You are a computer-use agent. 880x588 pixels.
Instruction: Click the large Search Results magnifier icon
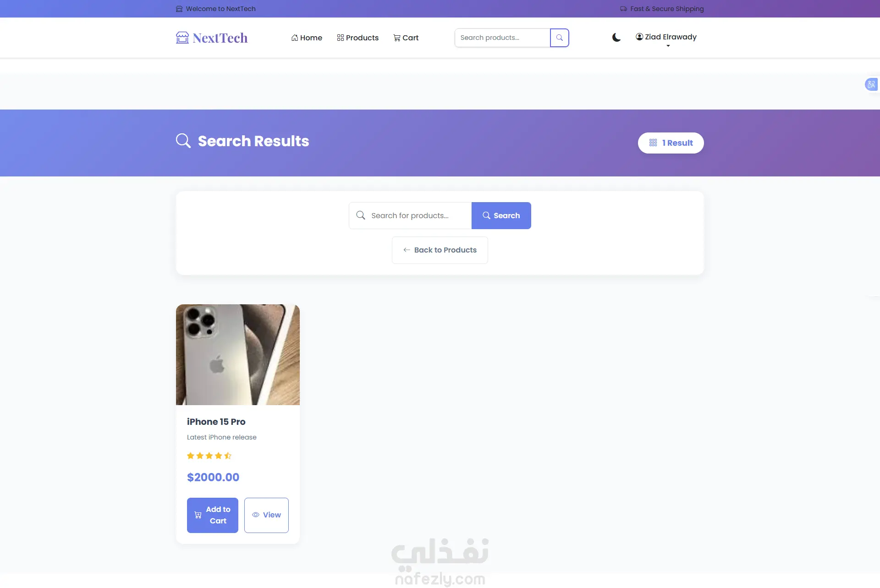pos(183,141)
